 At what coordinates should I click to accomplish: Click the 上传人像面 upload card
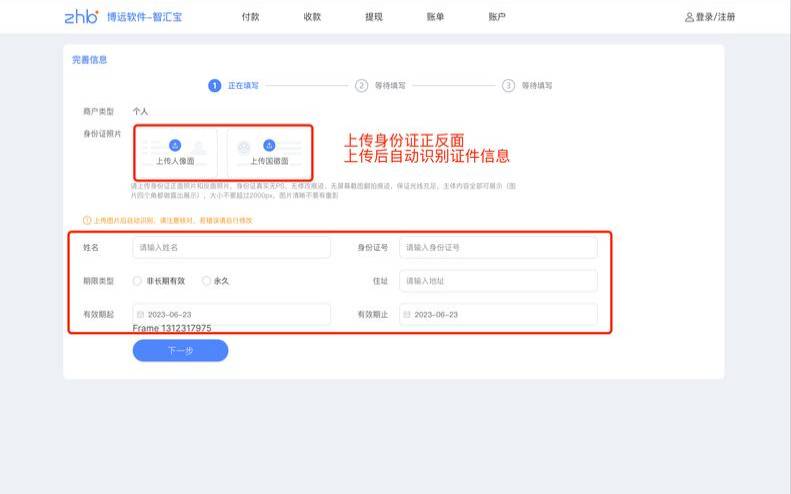176,152
